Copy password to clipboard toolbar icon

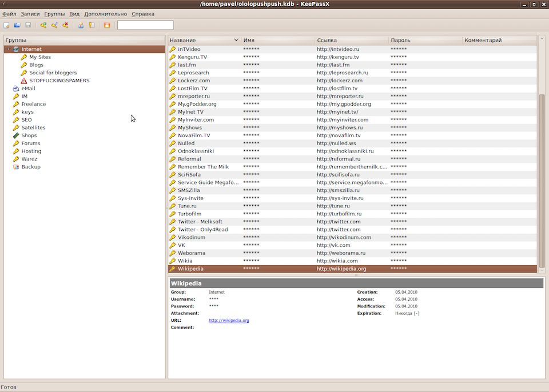[x=91, y=25]
